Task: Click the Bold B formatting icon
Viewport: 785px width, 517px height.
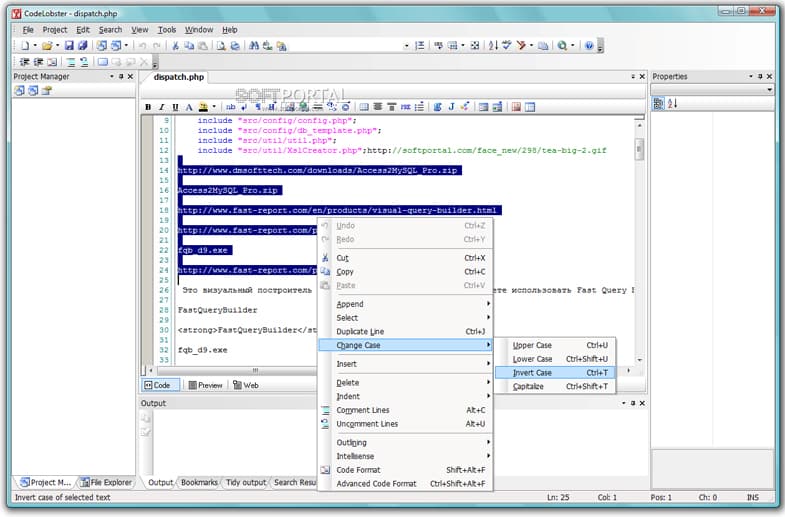Action: [148, 107]
